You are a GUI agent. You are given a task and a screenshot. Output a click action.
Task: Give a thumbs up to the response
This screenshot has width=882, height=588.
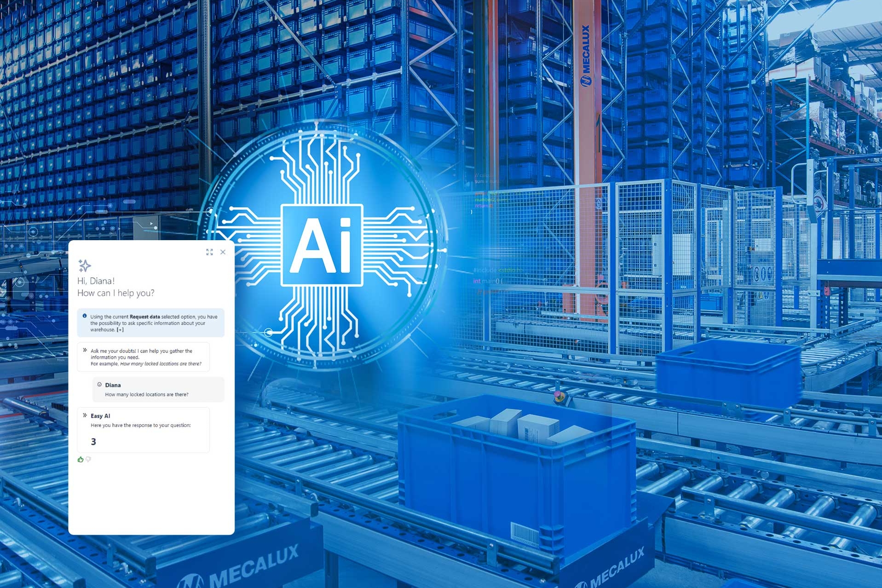[81, 459]
